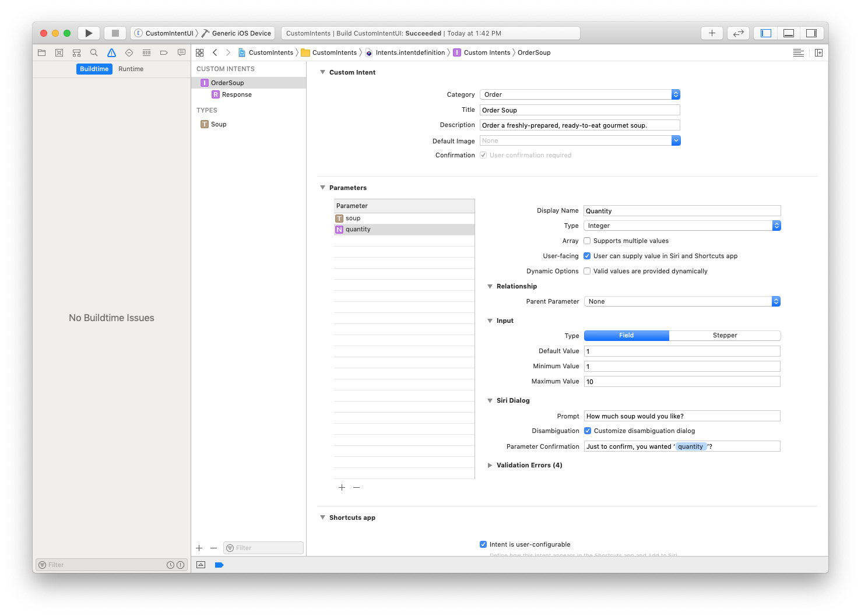The width and height of the screenshot is (861, 616).
Task: Switch Input type to Stepper
Action: click(x=725, y=335)
